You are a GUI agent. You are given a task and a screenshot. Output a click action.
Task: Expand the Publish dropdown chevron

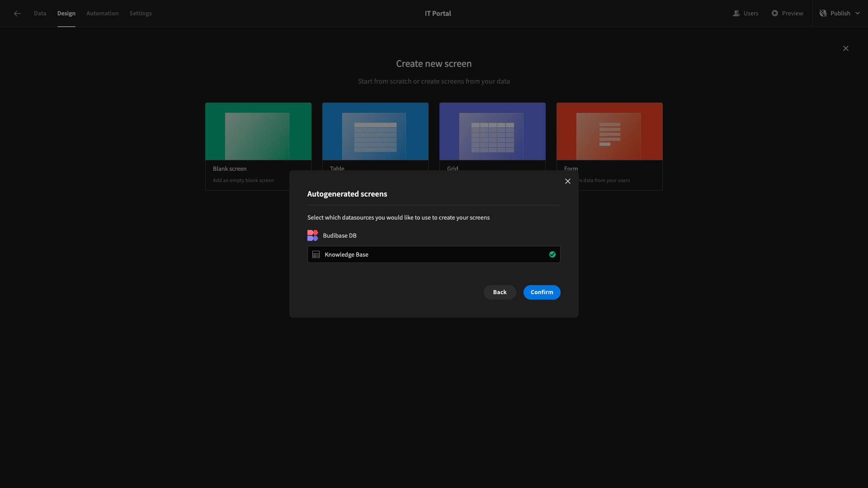tap(858, 14)
